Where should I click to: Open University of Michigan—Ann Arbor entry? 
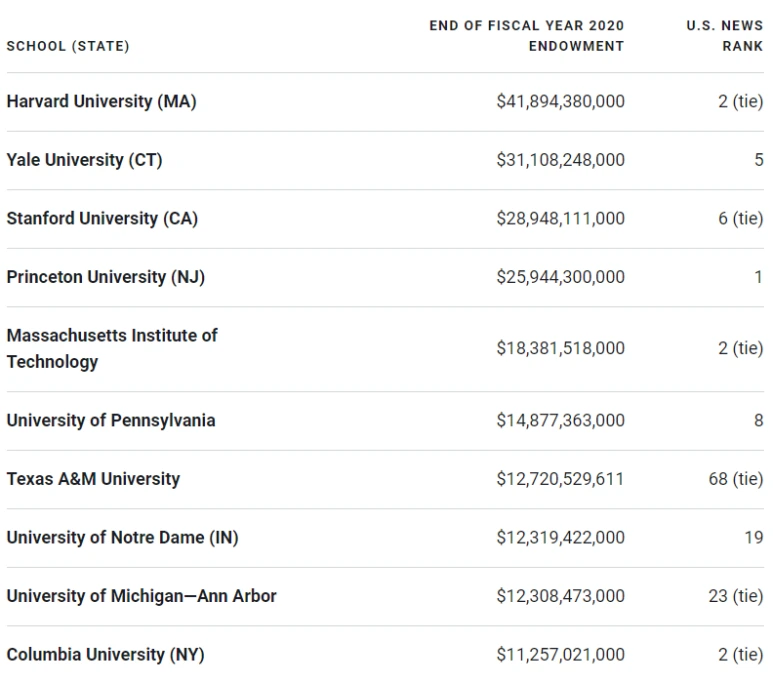pyautogui.click(x=141, y=596)
